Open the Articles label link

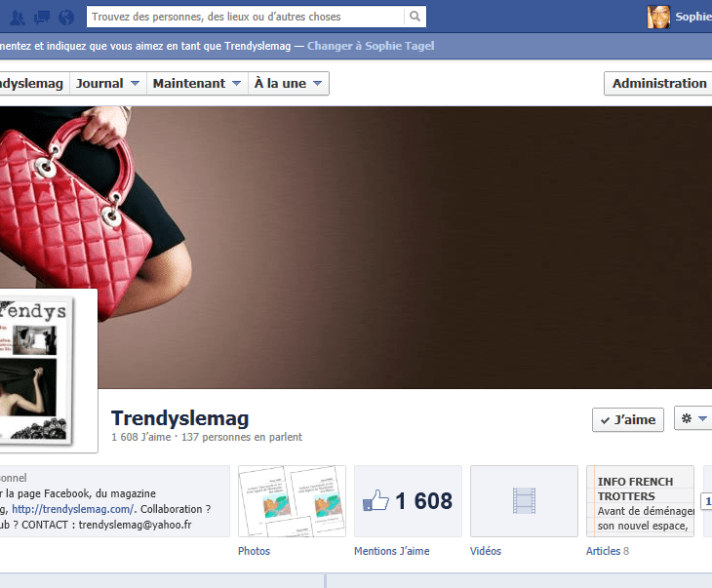[x=603, y=551]
